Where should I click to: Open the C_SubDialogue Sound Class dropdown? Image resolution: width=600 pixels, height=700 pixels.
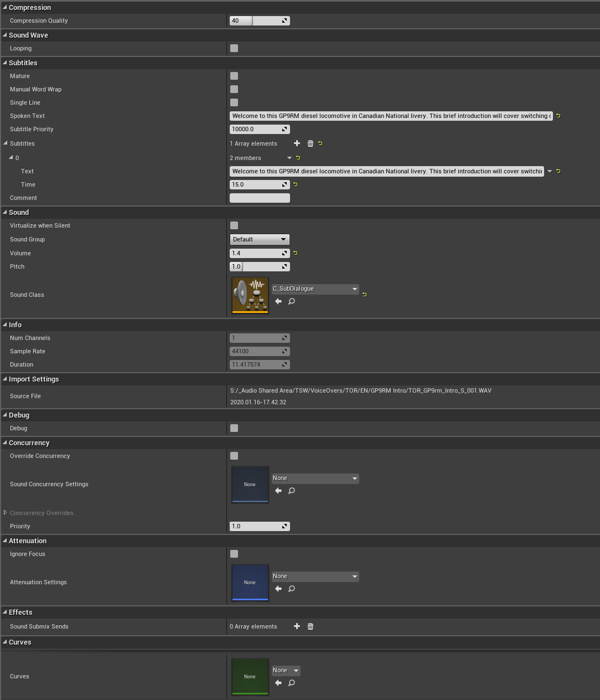click(x=315, y=289)
